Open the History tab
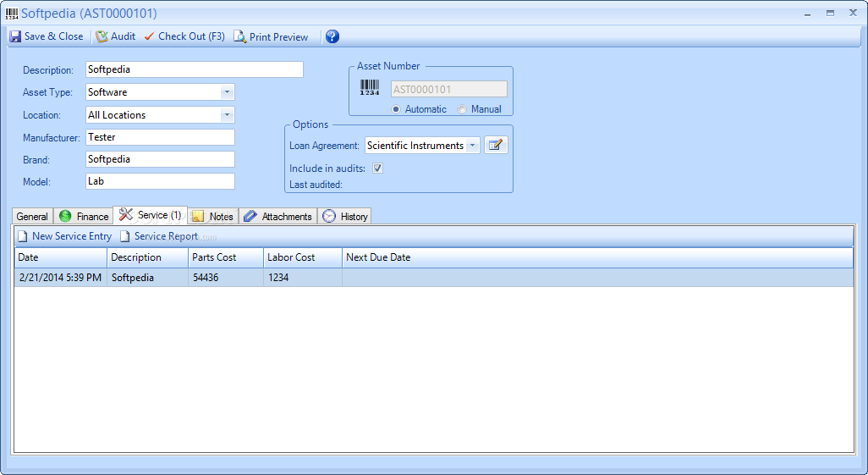Image resolution: width=868 pixels, height=475 pixels. click(344, 216)
